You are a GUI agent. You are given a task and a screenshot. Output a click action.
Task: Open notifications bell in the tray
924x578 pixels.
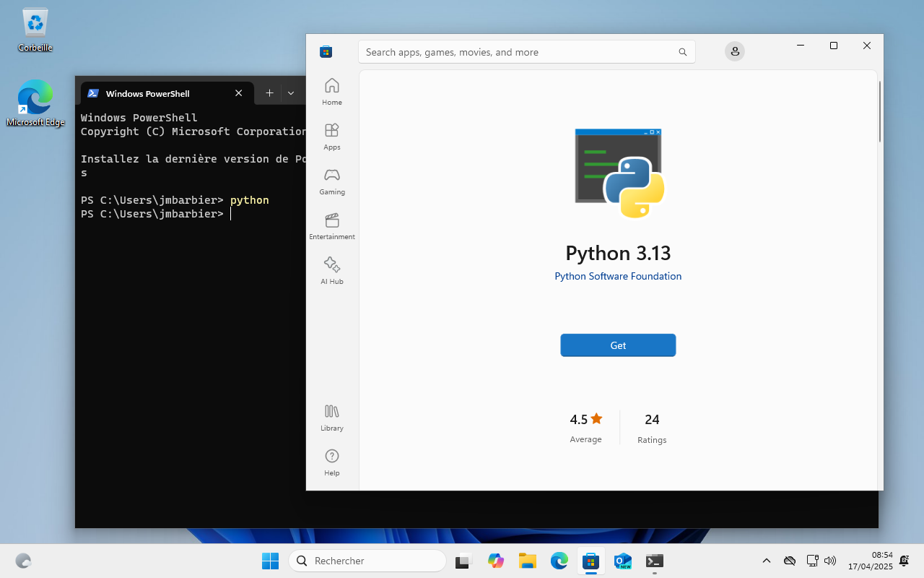click(905, 561)
